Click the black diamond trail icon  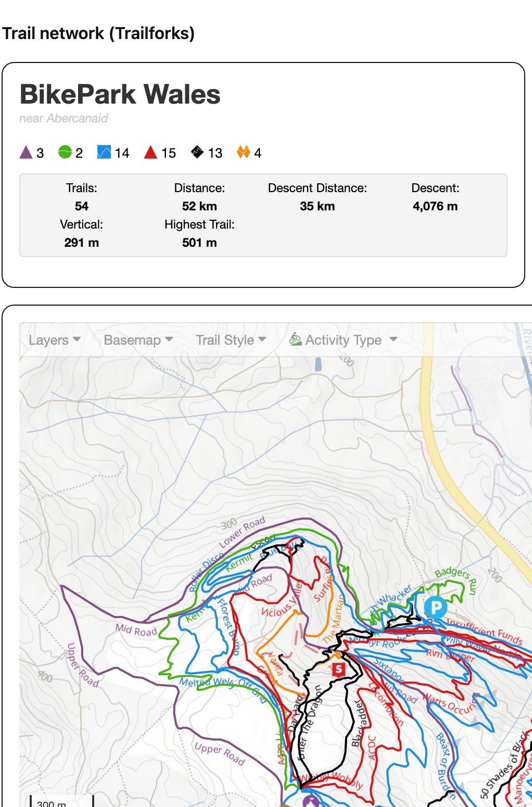197,152
